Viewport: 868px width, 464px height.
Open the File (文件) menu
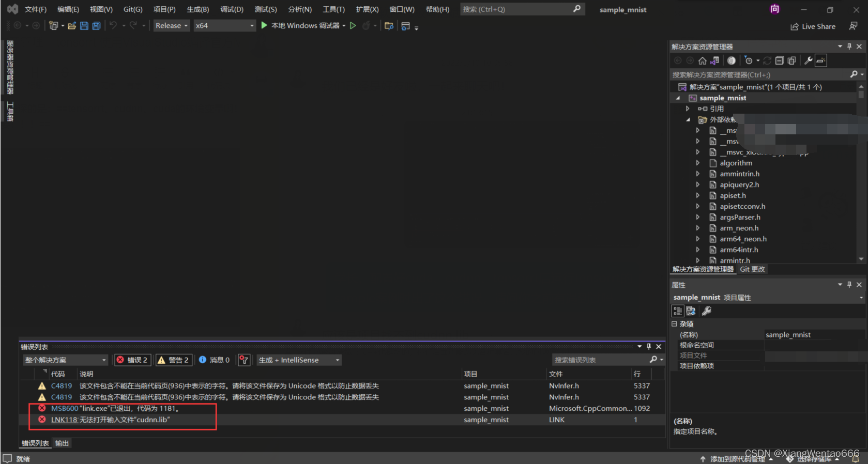coord(36,9)
